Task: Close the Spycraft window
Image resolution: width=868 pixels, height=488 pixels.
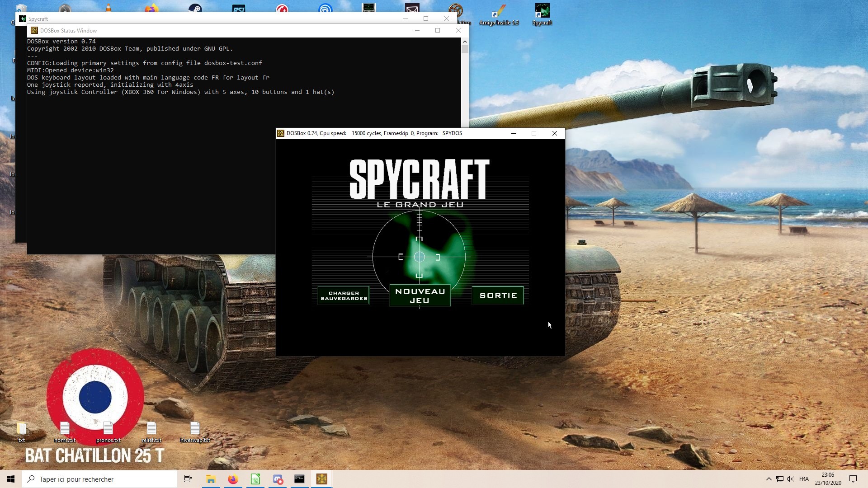Action: click(447, 19)
